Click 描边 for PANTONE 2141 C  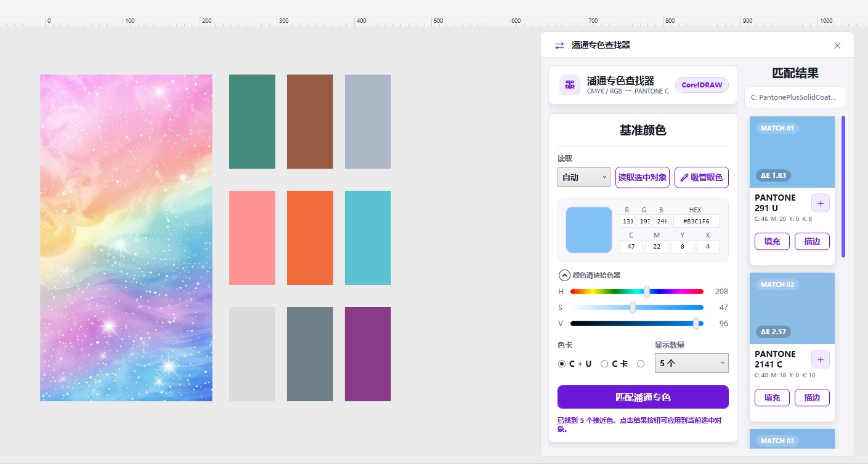click(x=812, y=398)
